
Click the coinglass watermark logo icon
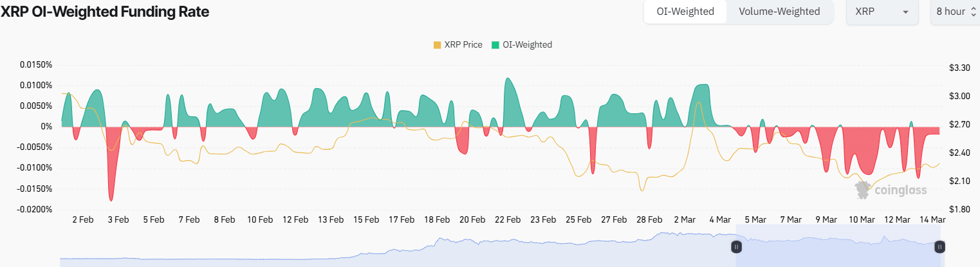click(x=863, y=189)
